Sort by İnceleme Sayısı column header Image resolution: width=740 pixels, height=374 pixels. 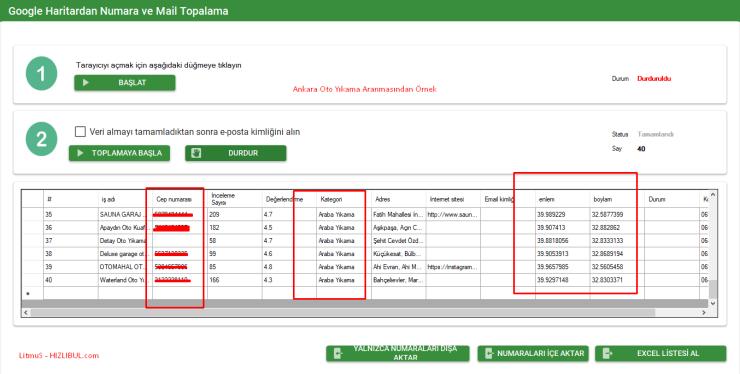click(x=235, y=199)
